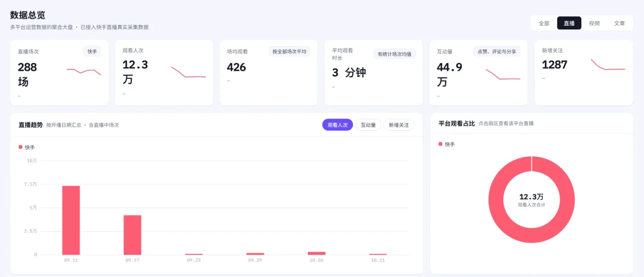Click the 288 场 value
Image resolution: width=644 pixels, height=277 pixels.
pos(27,75)
